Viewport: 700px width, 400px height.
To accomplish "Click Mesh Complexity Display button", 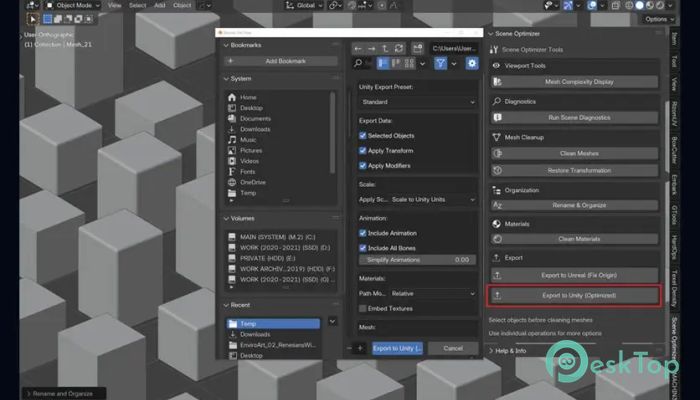I will pyautogui.click(x=575, y=82).
